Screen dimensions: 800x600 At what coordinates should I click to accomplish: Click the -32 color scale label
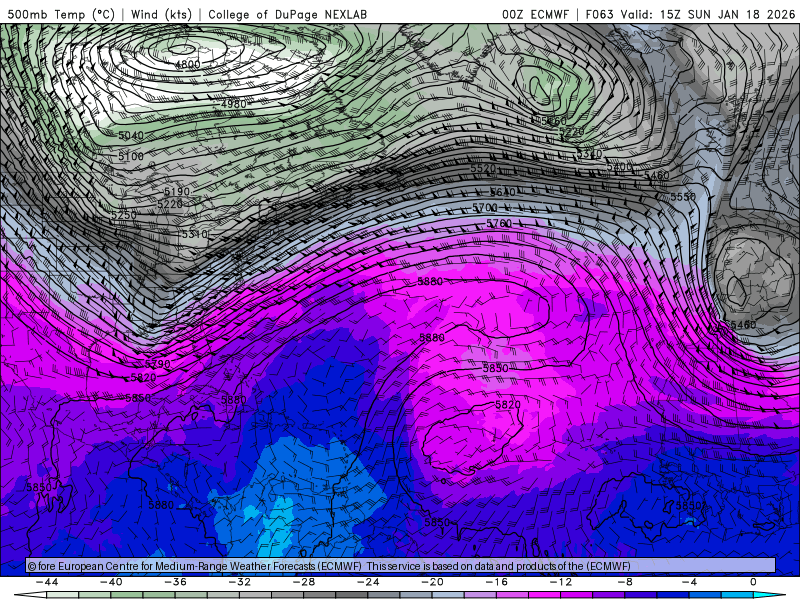pos(240,582)
